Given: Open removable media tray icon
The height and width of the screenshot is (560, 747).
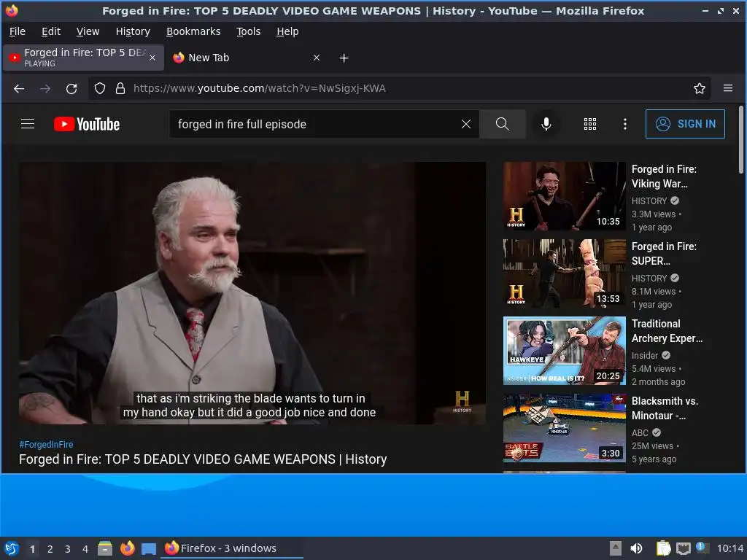Looking at the screenshot, I should 616,548.
